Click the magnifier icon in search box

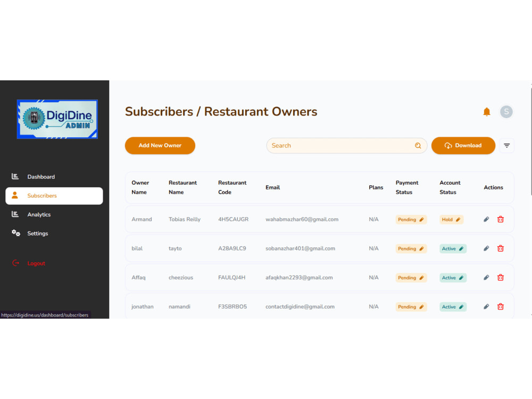418,146
